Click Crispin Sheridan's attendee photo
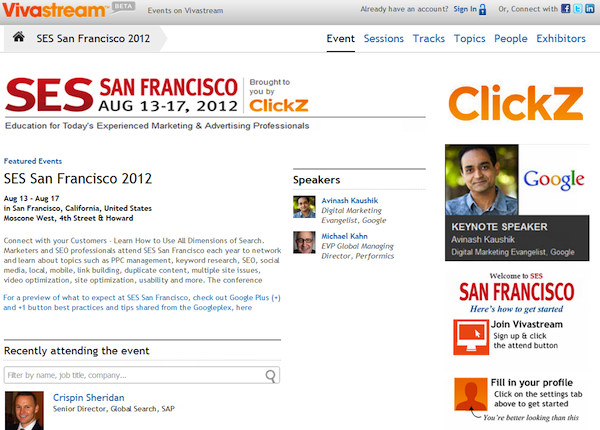Image resolution: width=600 pixels, height=430 pixels. [x=24, y=410]
